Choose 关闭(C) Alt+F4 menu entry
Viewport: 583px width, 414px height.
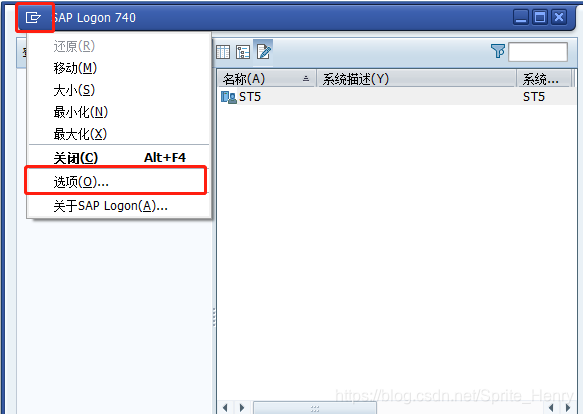point(119,158)
